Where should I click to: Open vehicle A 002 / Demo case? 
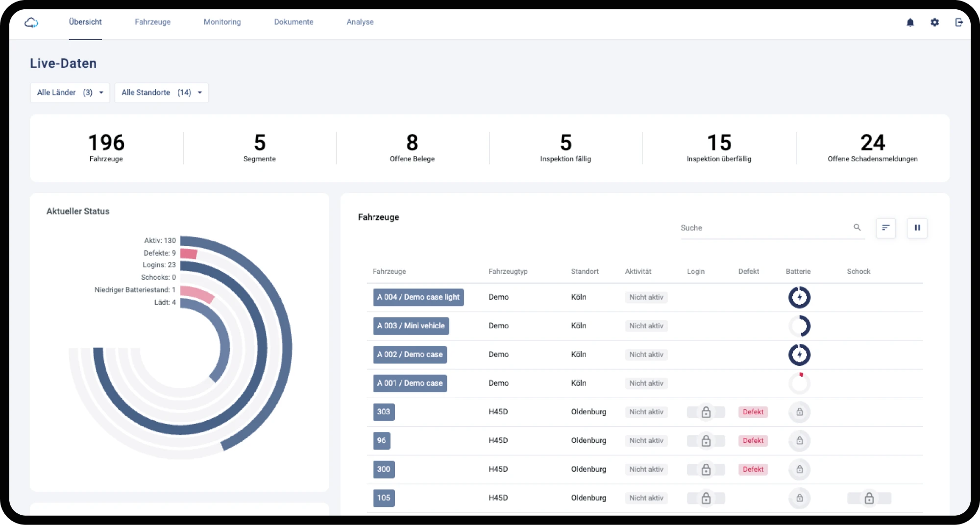(x=410, y=355)
